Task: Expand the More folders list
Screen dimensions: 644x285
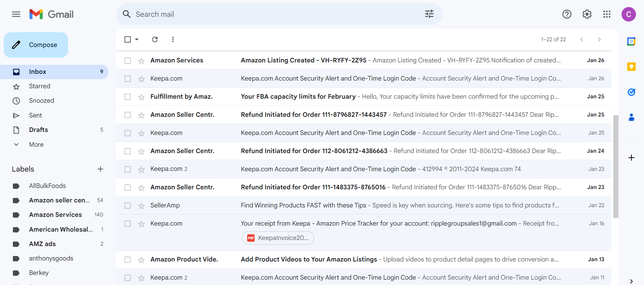Action: click(36, 144)
